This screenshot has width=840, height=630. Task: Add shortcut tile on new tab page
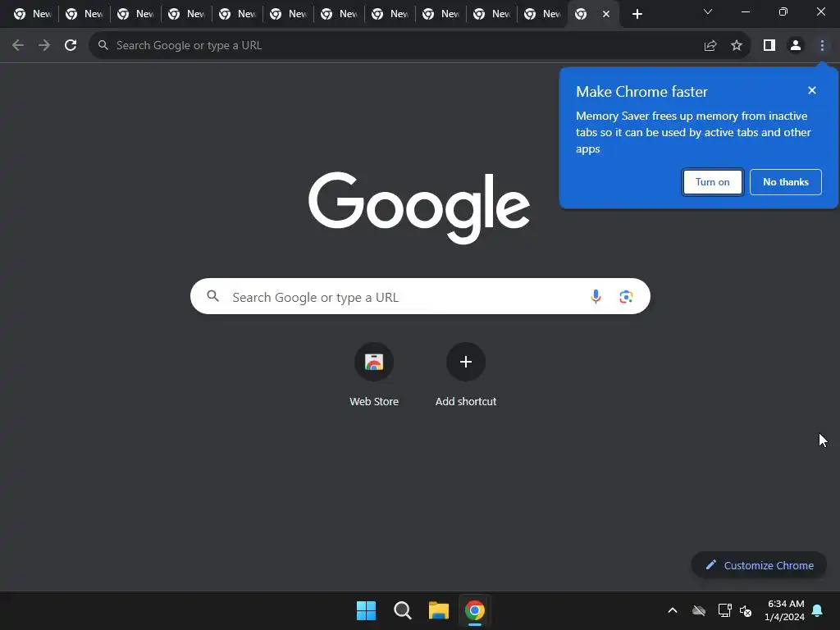(466, 375)
